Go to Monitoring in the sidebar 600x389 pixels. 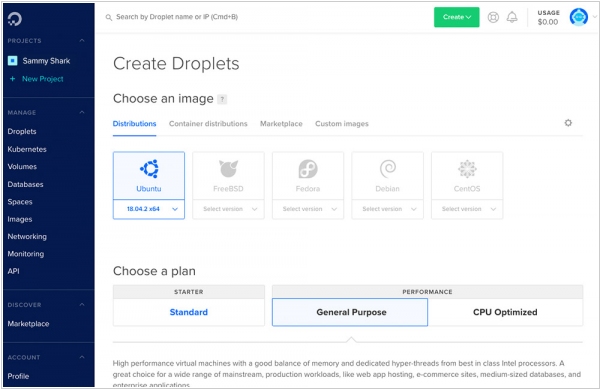pyautogui.click(x=26, y=254)
